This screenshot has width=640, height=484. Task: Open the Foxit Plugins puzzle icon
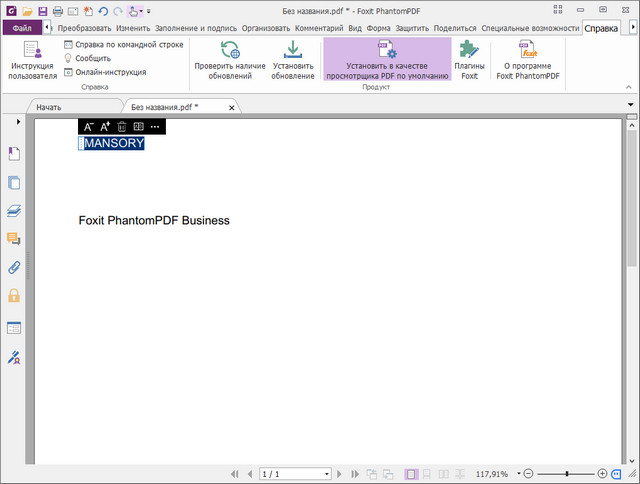click(x=469, y=50)
